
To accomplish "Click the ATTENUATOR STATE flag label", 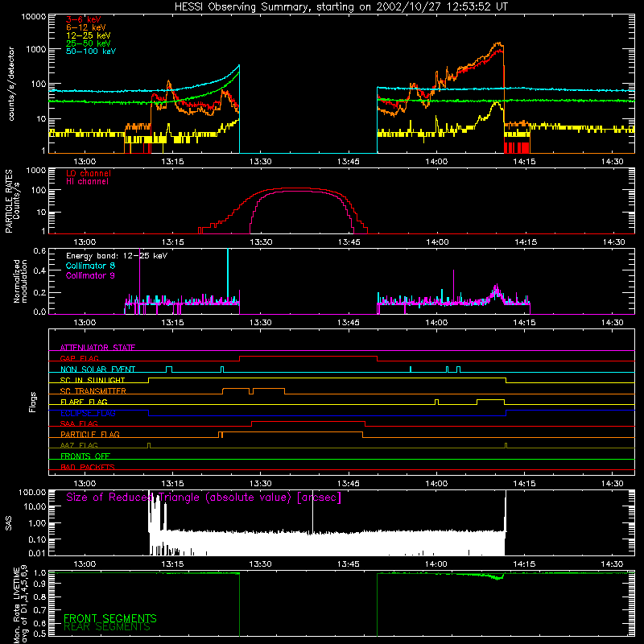I will 97,348.
